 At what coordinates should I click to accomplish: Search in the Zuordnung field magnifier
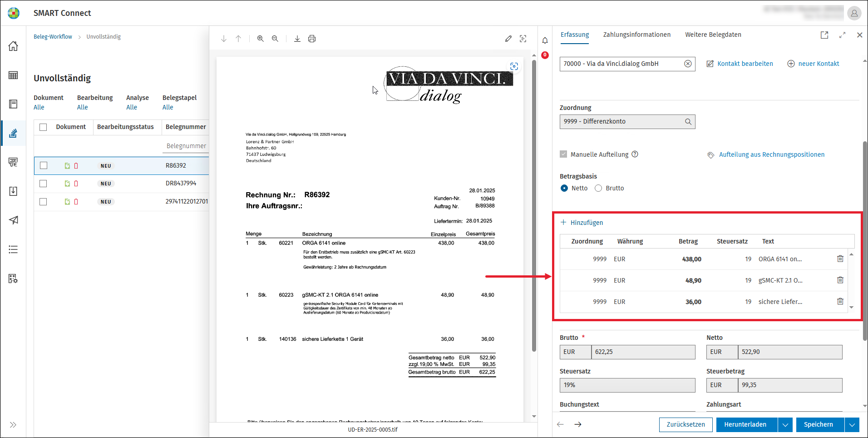(x=688, y=121)
